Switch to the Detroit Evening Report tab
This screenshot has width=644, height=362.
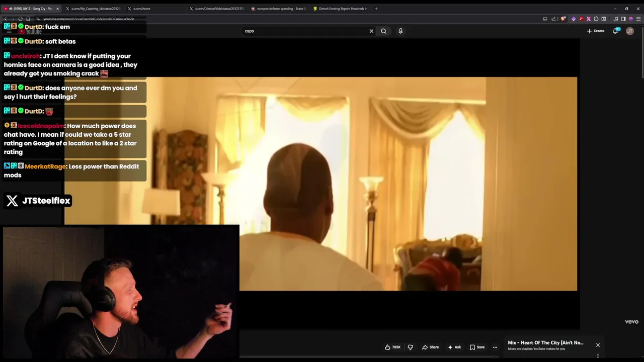pyautogui.click(x=341, y=9)
